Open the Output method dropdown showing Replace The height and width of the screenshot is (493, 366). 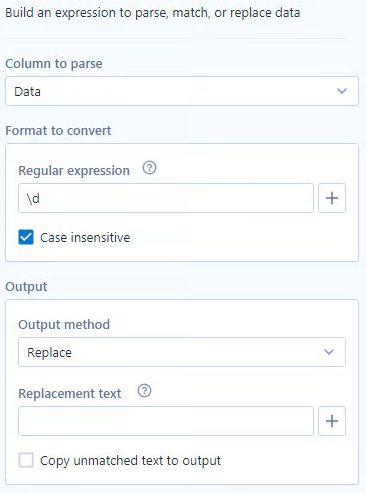tap(182, 352)
